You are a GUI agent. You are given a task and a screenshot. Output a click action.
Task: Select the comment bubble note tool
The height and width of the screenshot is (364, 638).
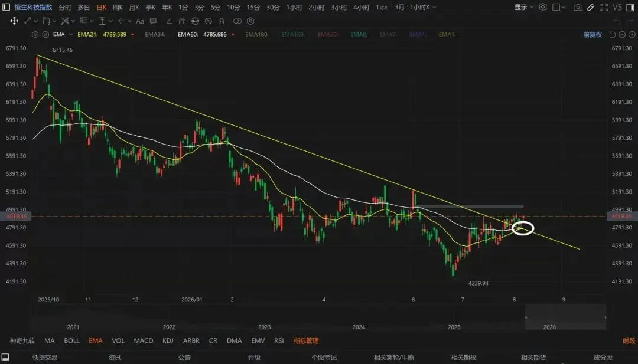pyautogui.click(x=153, y=21)
